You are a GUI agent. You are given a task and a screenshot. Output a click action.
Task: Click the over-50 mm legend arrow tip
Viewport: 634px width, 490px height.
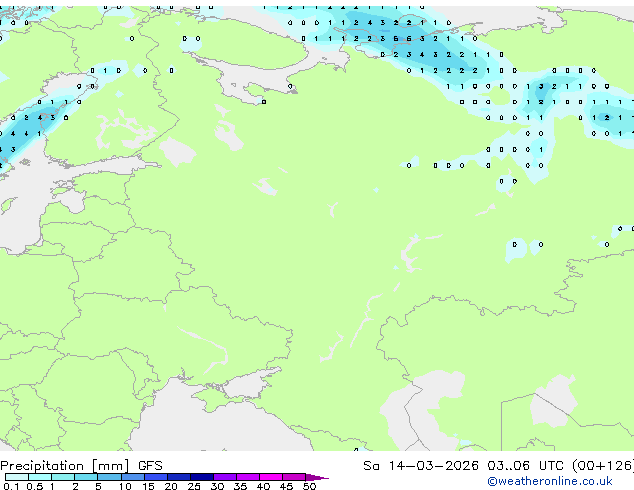pyautogui.click(x=317, y=477)
